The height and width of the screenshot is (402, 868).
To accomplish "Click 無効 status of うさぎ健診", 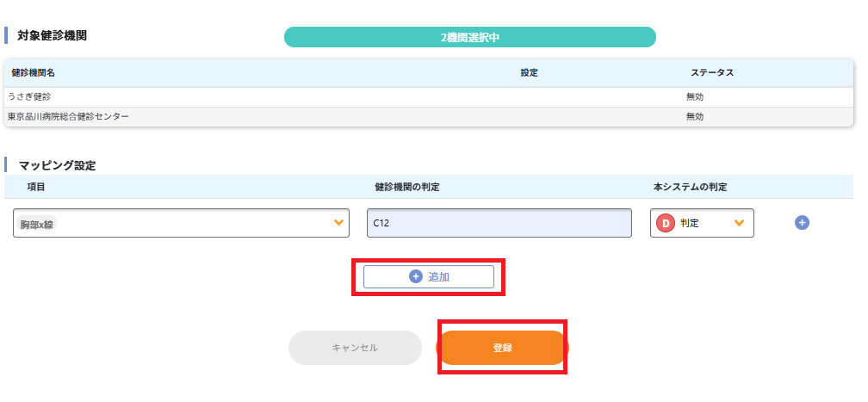I will click(x=695, y=96).
